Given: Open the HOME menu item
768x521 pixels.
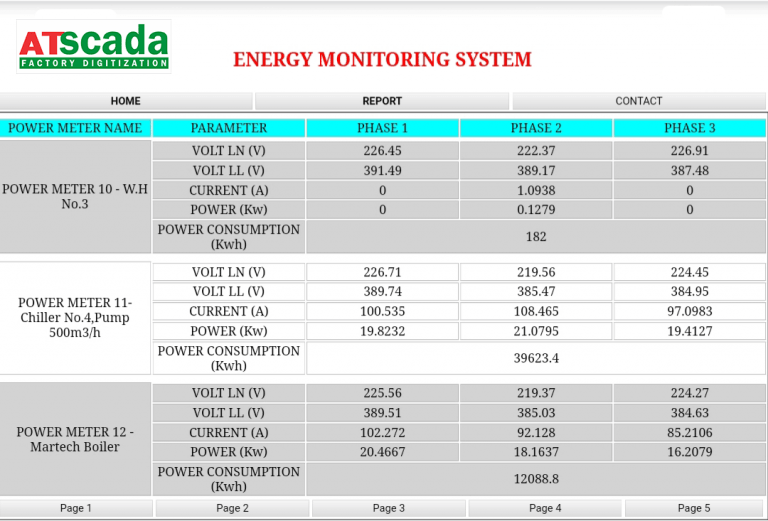Looking at the screenshot, I should (x=126, y=101).
